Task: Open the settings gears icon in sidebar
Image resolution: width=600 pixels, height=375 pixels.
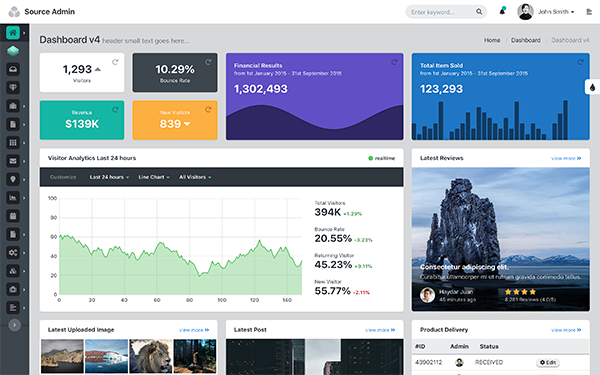Action: pos(13,253)
